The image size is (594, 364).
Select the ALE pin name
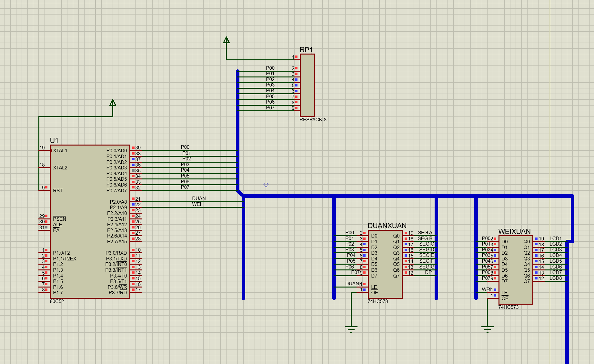pyautogui.click(x=57, y=225)
